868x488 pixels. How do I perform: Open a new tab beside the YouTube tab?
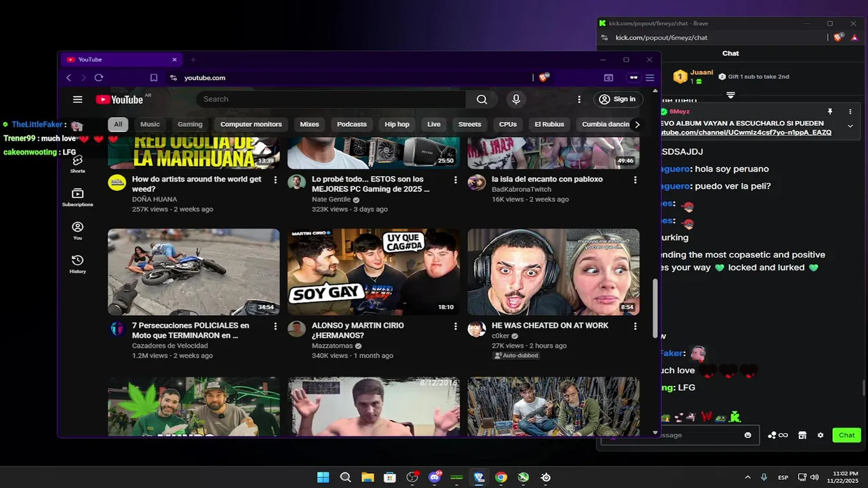pos(193,60)
